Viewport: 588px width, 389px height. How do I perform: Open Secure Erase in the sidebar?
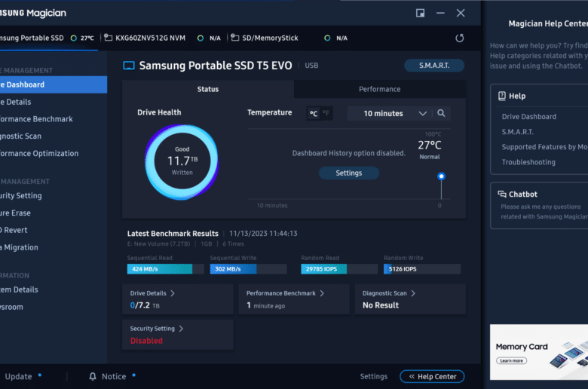click(x=54, y=213)
